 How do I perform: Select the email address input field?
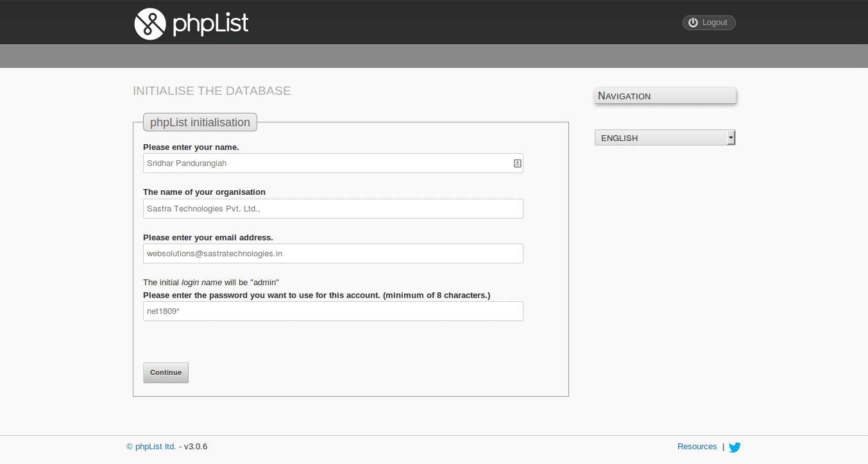point(333,253)
